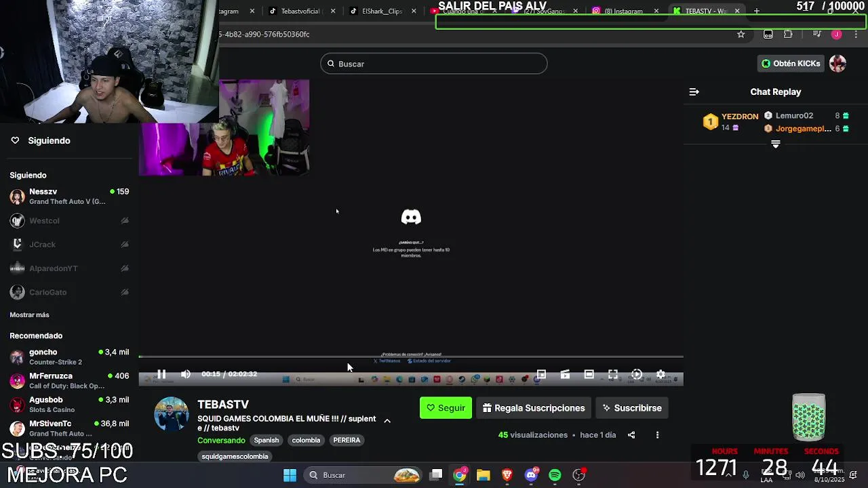This screenshot has width=868, height=488.
Task: Create a clip with the clapperboard icon
Action: click(x=565, y=374)
